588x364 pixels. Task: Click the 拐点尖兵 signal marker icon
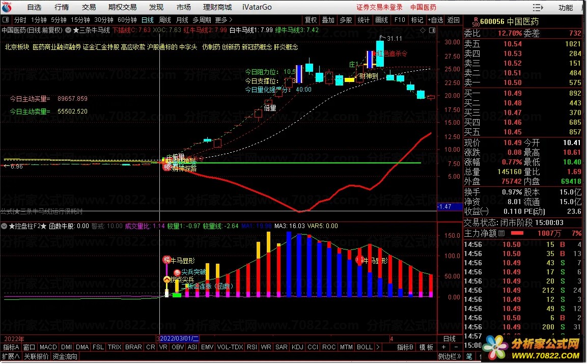click(167, 279)
